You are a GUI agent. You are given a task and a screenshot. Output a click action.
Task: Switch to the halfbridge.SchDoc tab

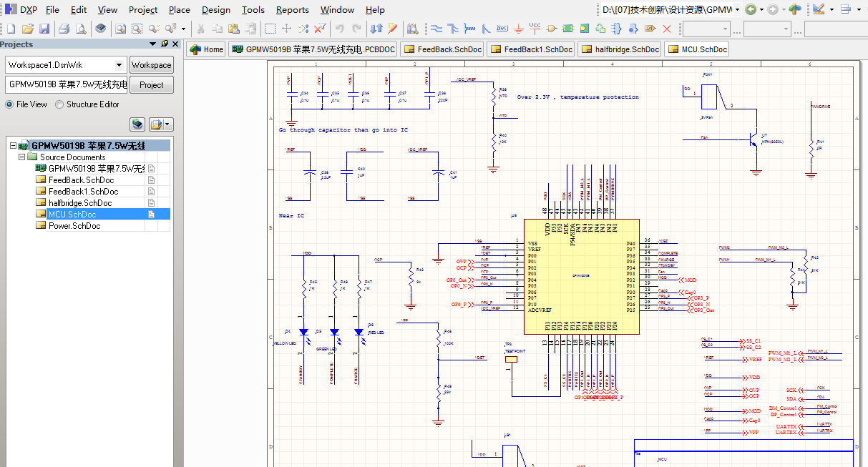[x=620, y=49]
